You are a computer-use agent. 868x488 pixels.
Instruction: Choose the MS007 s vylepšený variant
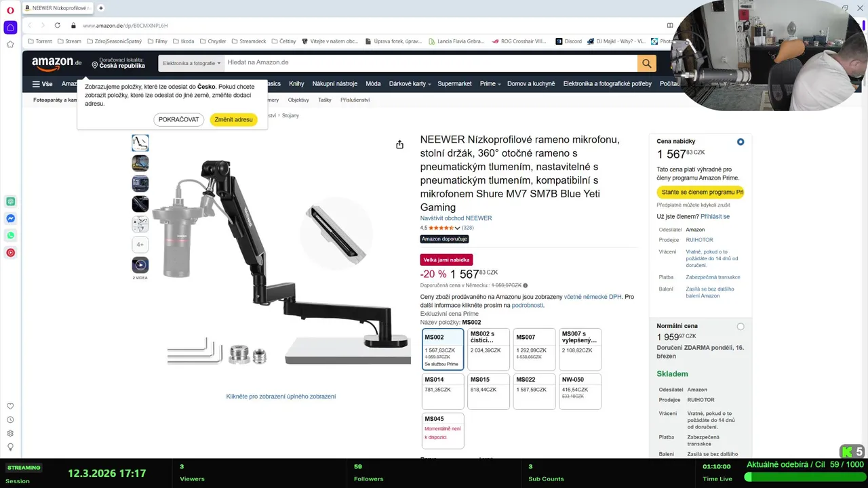click(580, 350)
